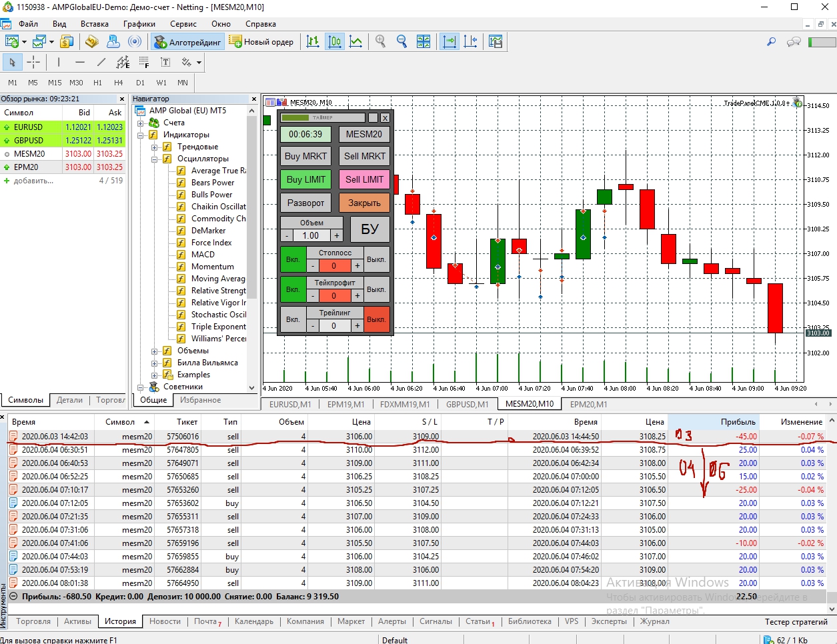Toggle the Алготрейдинг button
The height and width of the screenshot is (644, 837).
[x=187, y=42]
